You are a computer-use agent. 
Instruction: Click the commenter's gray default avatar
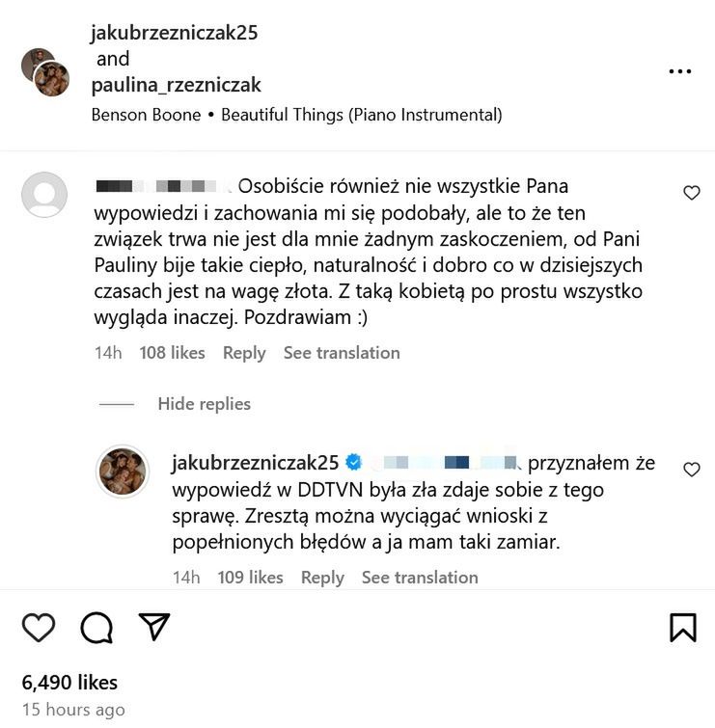pyautogui.click(x=44, y=195)
